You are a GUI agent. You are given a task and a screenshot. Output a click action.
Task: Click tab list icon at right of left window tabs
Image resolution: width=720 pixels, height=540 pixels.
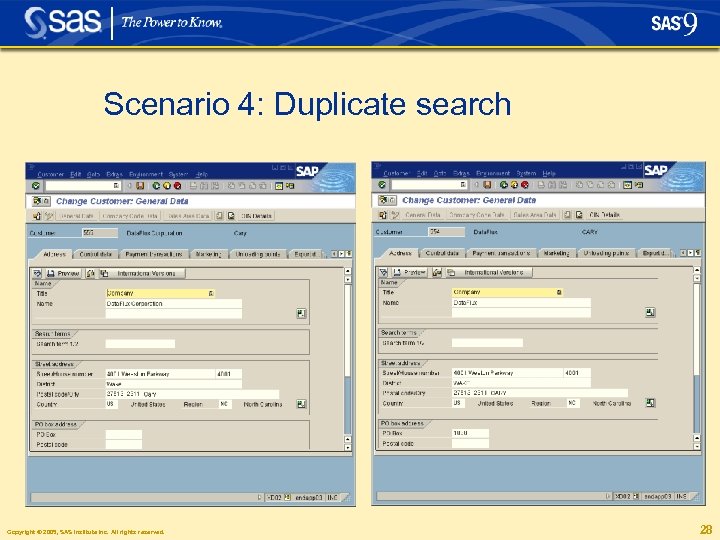349,253
